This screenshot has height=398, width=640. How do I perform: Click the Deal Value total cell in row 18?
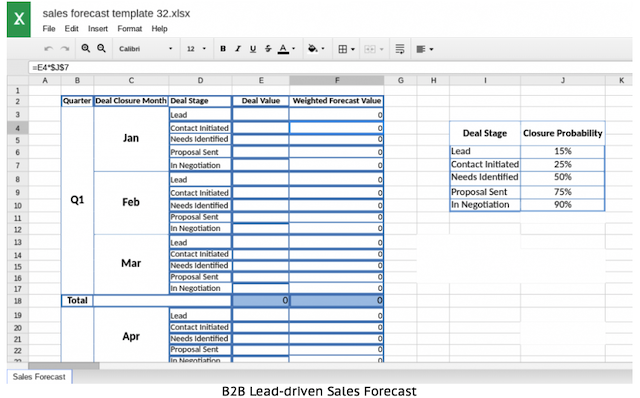[x=261, y=300]
